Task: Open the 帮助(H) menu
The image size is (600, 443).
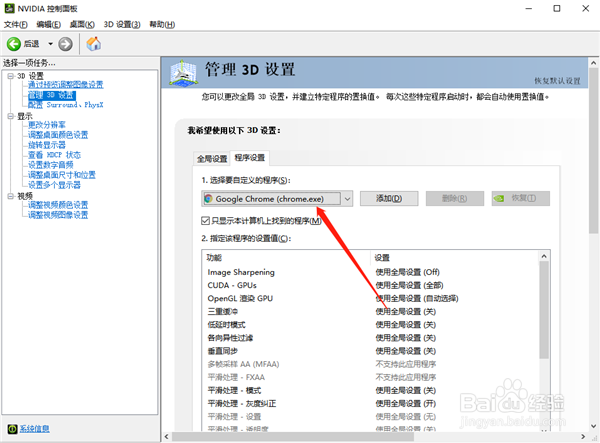Action: click(x=162, y=24)
